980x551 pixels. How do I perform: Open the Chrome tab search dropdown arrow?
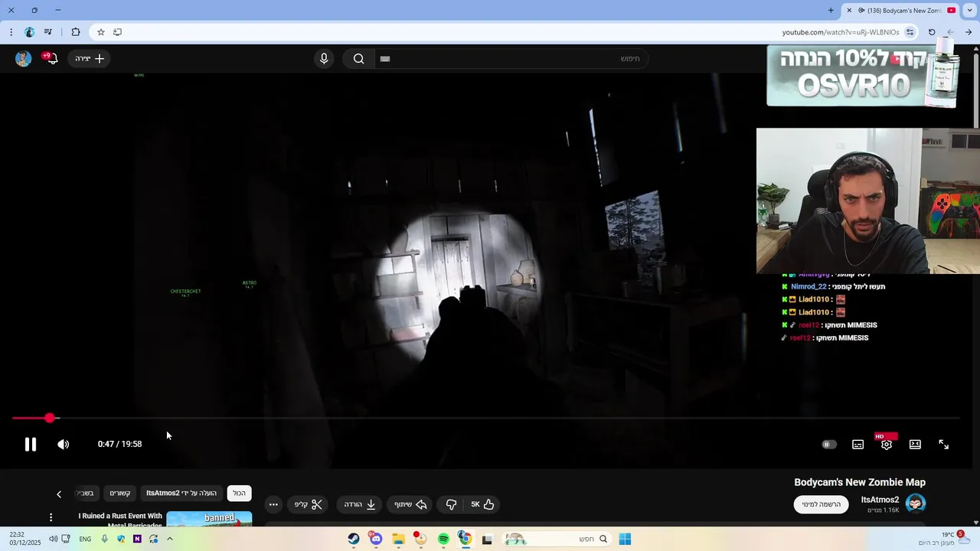point(969,10)
